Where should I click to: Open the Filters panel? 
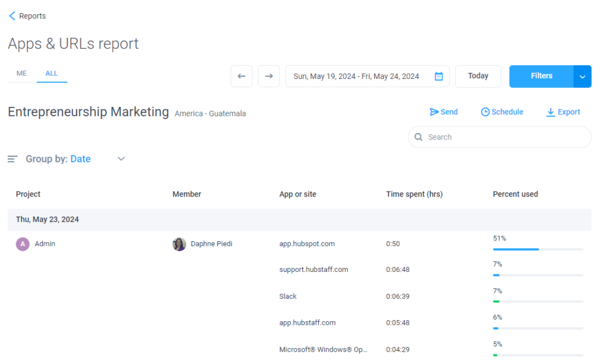point(541,76)
